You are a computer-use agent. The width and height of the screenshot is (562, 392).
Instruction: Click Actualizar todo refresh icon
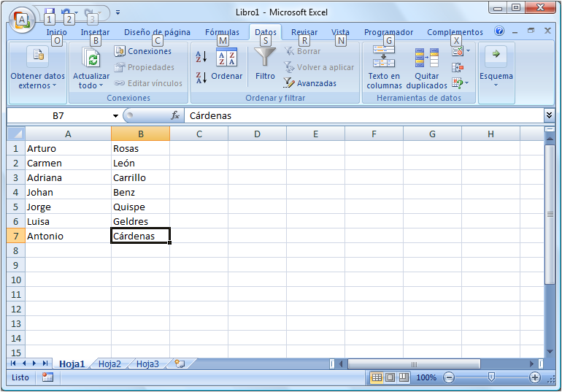(x=91, y=58)
